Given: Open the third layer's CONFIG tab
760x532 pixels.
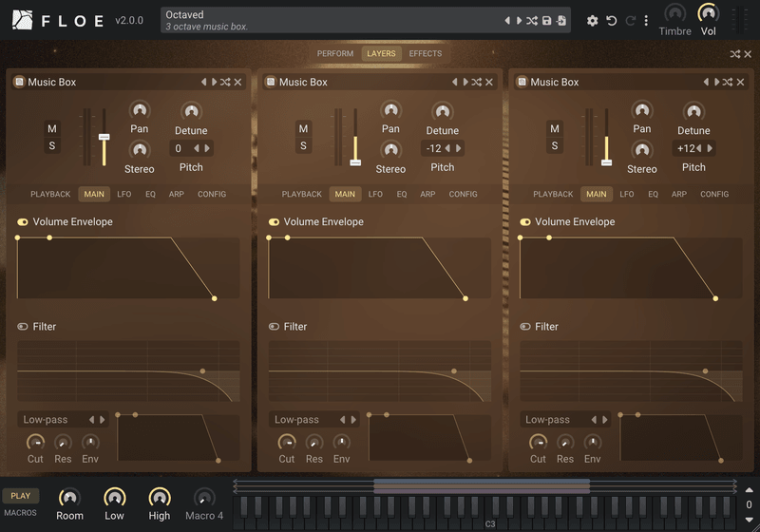Looking at the screenshot, I should 714,194.
